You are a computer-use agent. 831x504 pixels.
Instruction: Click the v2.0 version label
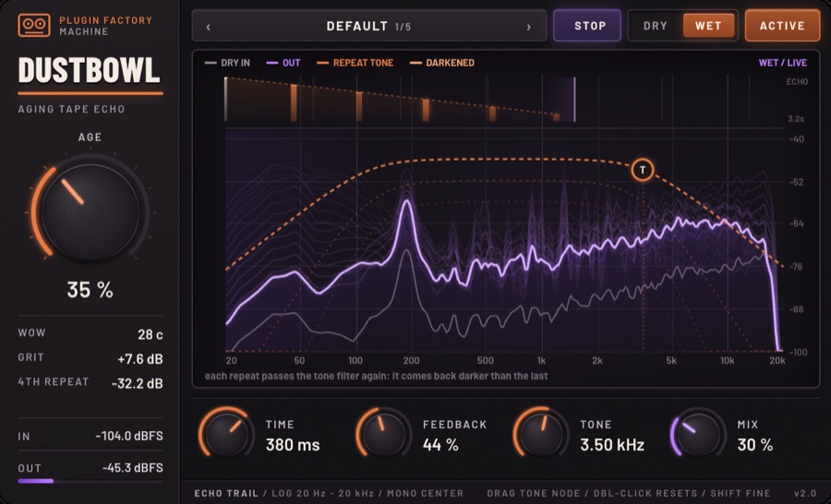(x=804, y=494)
